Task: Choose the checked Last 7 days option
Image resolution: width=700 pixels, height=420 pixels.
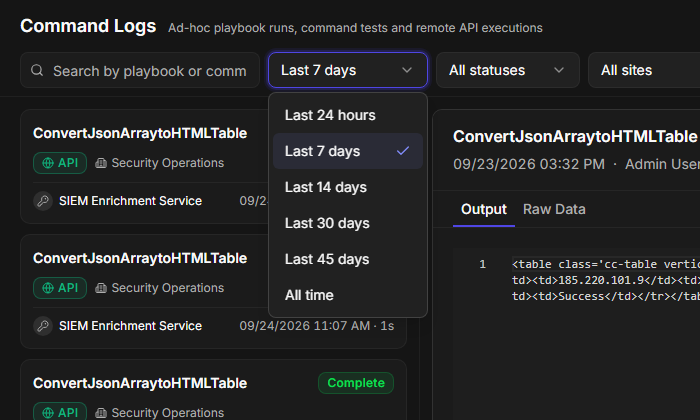Action: [348, 151]
